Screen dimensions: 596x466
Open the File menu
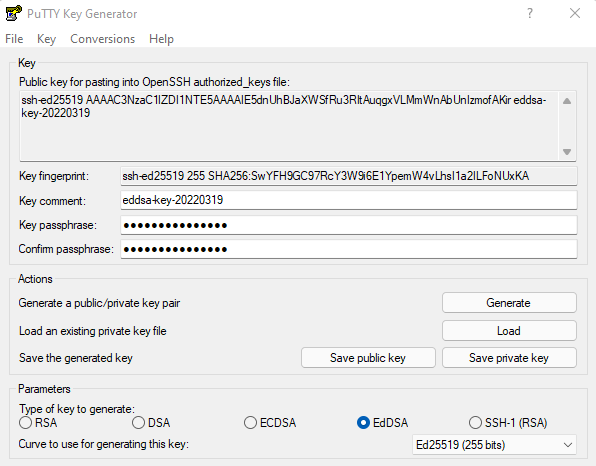(14, 39)
